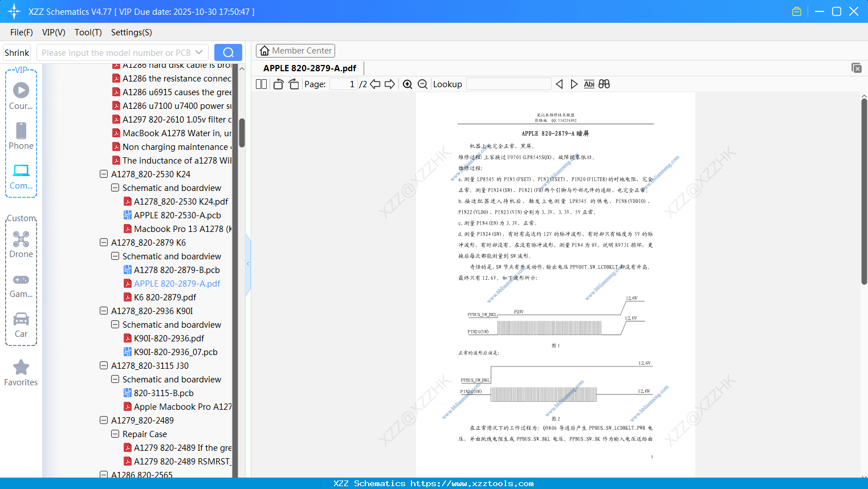Click the file tree vertical scrollbar
The width and height of the screenshot is (868, 489).
[242, 133]
